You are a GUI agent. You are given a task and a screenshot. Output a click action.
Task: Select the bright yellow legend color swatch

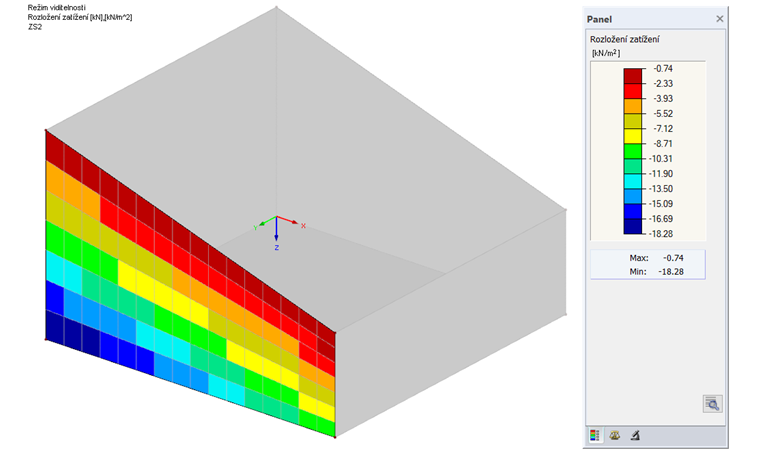(x=633, y=136)
